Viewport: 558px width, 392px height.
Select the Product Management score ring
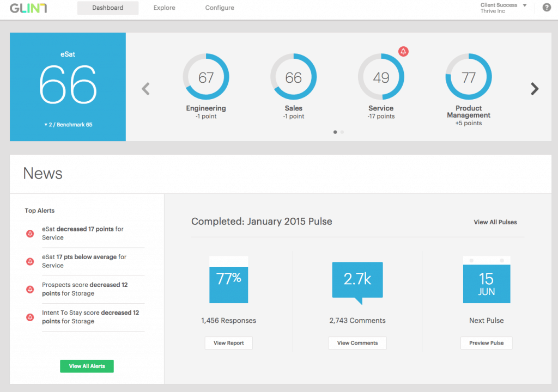pyautogui.click(x=469, y=76)
